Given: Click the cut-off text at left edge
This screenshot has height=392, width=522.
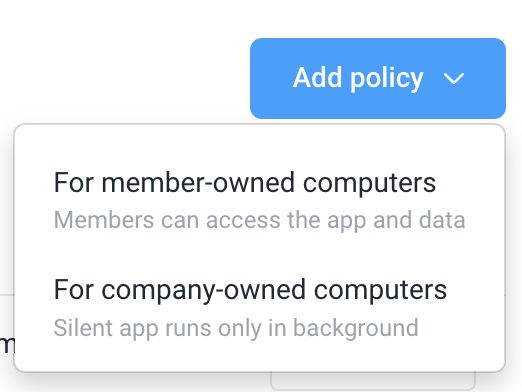Looking at the screenshot, I should pos(7,345).
